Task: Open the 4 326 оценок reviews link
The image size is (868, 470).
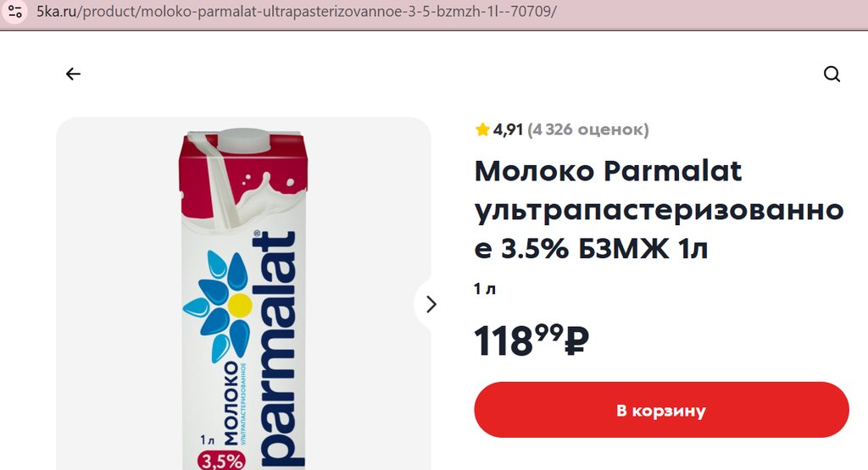Action: (588, 130)
